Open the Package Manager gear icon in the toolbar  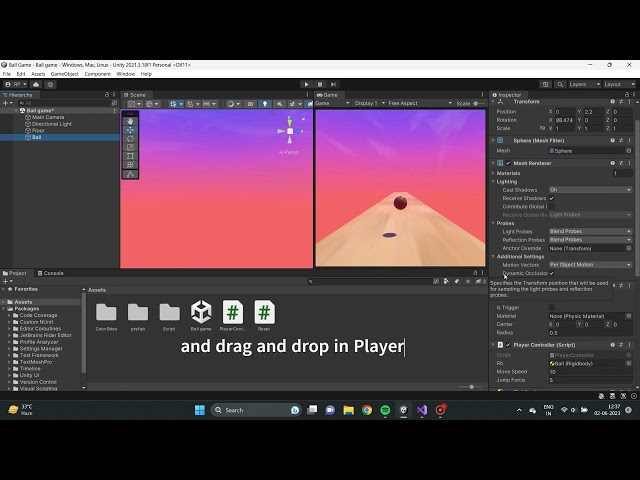pyautogui.click(x=51, y=84)
